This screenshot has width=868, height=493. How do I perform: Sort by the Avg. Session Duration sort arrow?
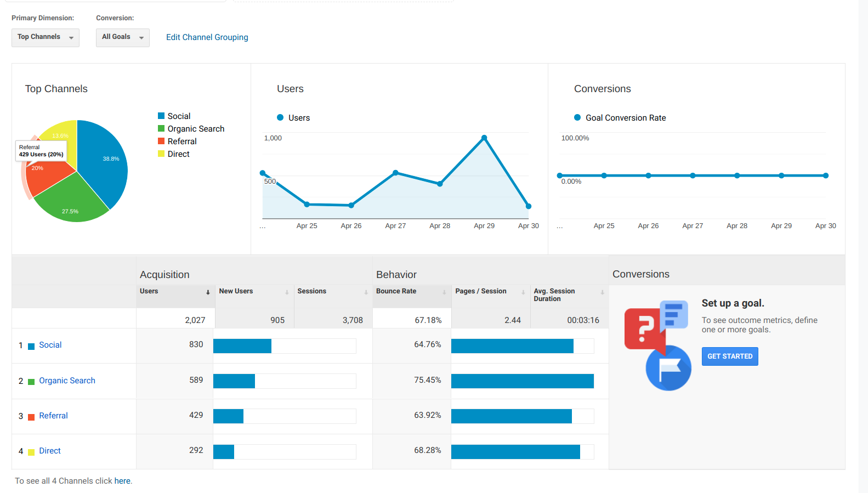602,292
